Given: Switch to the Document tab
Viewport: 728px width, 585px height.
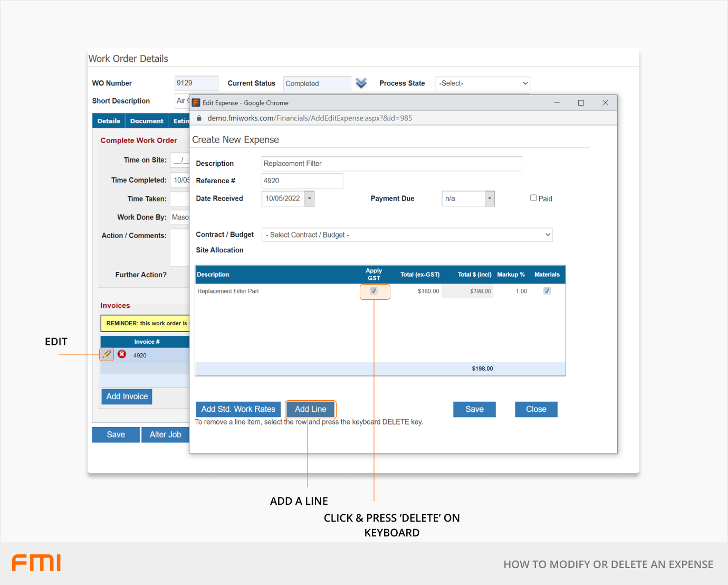Looking at the screenshot, I should [x=147, y=121].
